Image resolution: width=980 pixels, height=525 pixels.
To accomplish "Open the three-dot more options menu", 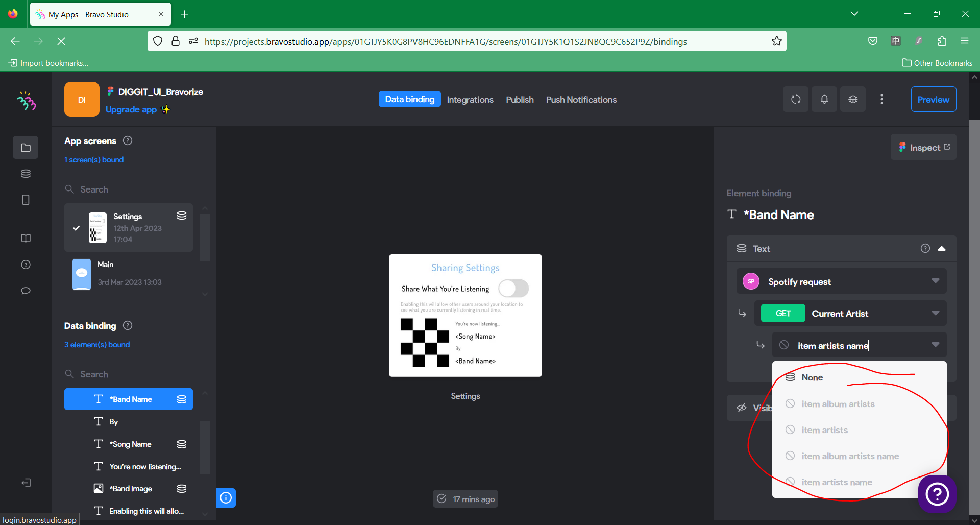I will click(x=881, y=99).
